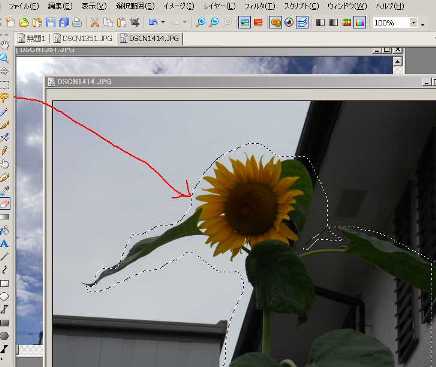Click the scroll up arrow of back window

point(397,61)
